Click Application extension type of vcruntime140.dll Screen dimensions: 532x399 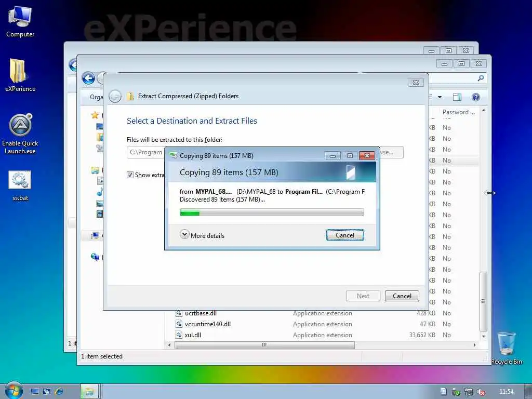322,324
